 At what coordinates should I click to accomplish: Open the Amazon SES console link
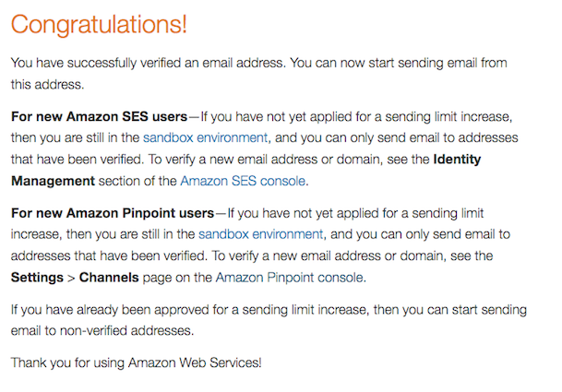[244, 181]
